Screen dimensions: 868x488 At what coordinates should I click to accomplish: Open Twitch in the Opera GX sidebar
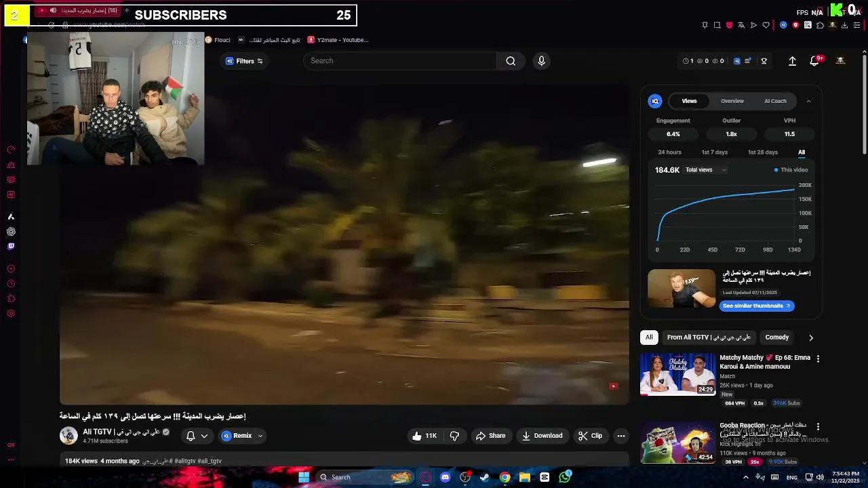pyautogui.click(x=11, y=247)
